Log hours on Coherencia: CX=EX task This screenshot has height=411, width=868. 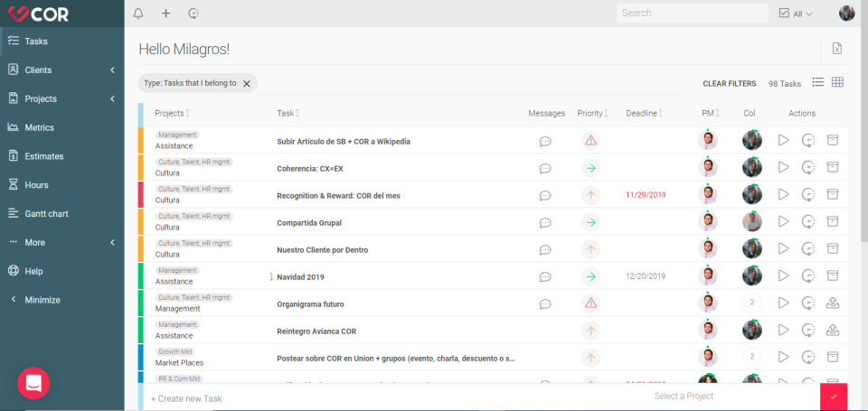808,168
